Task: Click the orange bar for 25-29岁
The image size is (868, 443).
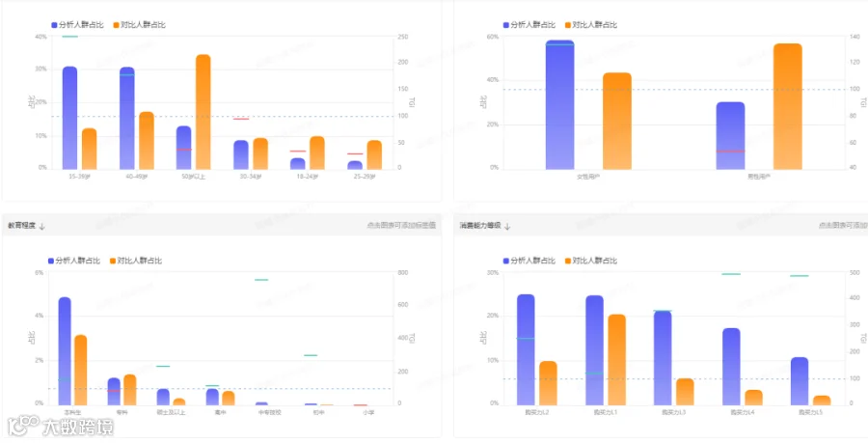Action: (374, 155)
